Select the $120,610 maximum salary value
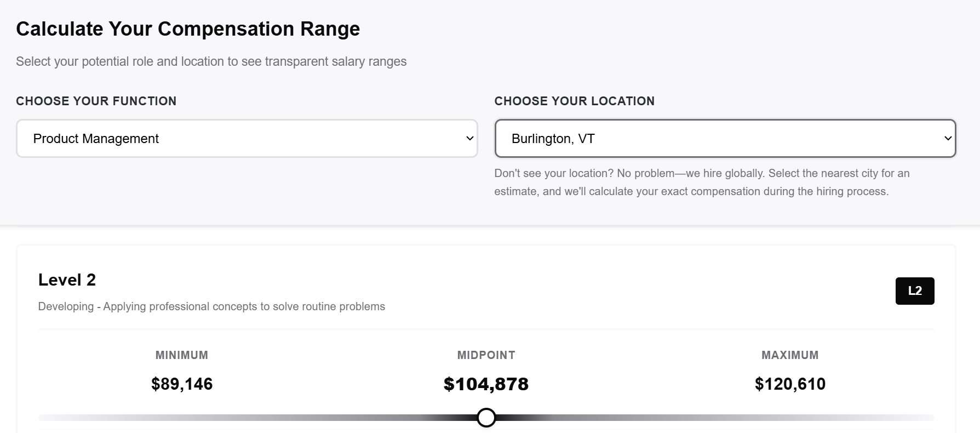 point(789,384)
